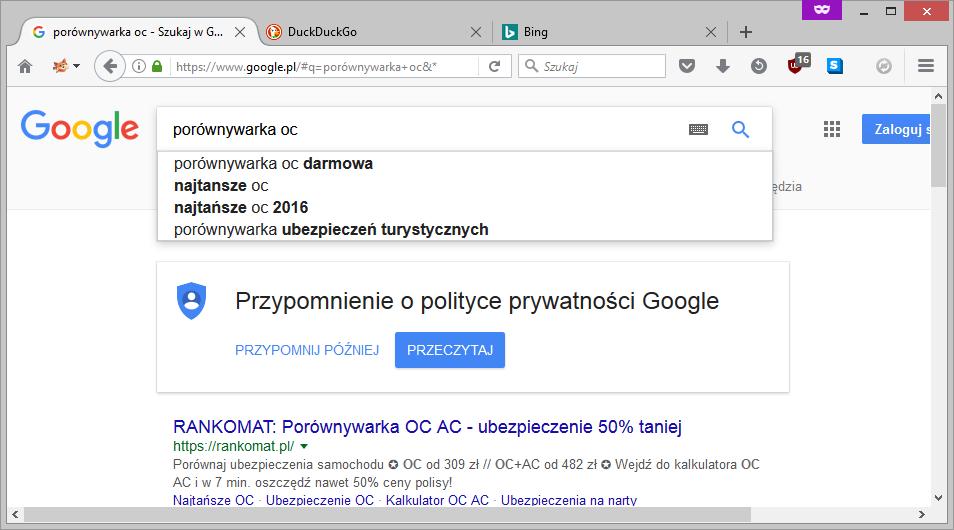Screen dimensions: 954x530
Task: Select the porównywarka oc Google tab
Action: tap(138, 32)
